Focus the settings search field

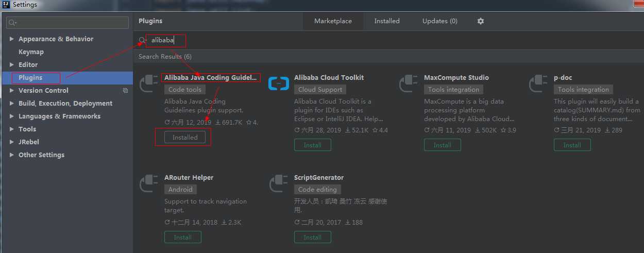67,23
